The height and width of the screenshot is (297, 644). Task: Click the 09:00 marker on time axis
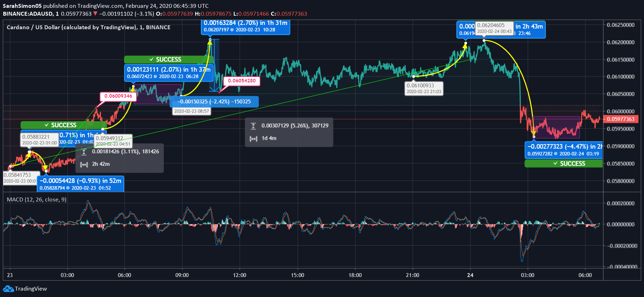182,275
